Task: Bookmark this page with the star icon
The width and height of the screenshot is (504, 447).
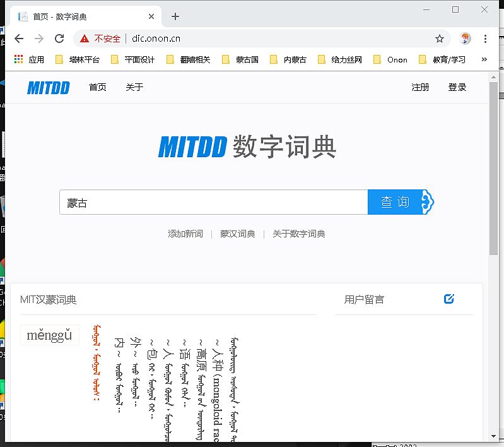Action: click(440, 39)
